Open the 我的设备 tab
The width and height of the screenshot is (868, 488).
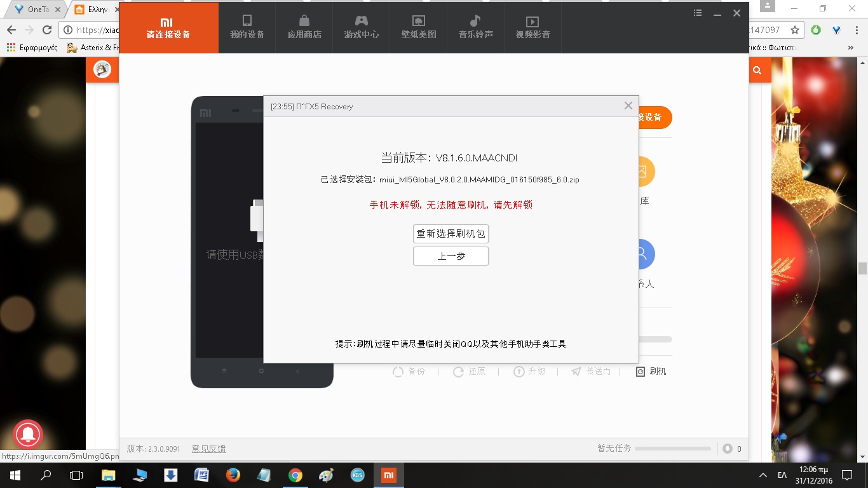pos(247,28)
